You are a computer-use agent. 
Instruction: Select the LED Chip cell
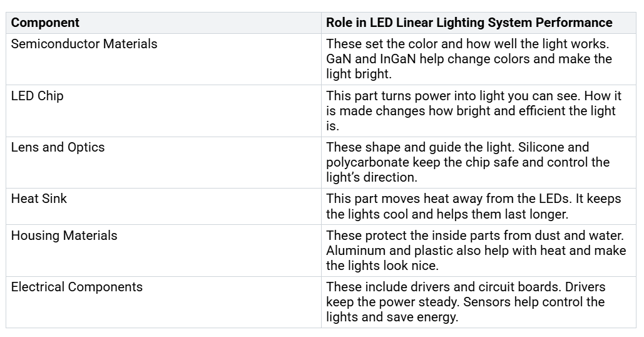pyautogui.click(x=38, y=96)
